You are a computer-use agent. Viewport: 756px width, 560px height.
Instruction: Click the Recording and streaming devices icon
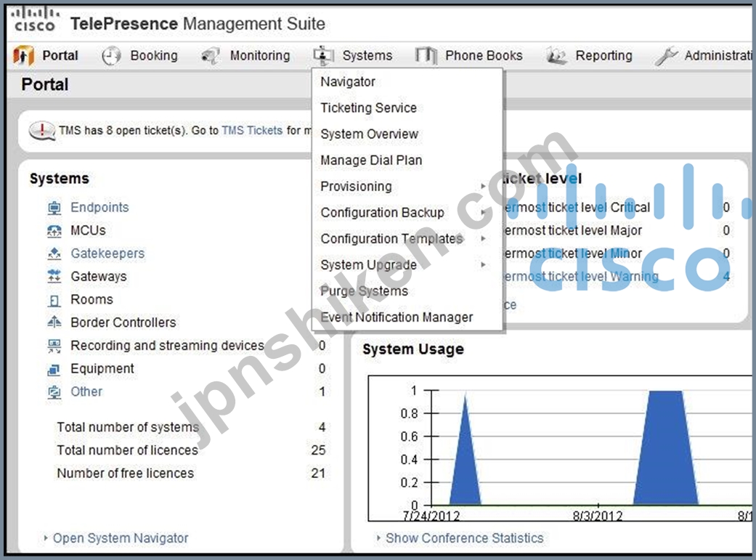tap(54, 346)
